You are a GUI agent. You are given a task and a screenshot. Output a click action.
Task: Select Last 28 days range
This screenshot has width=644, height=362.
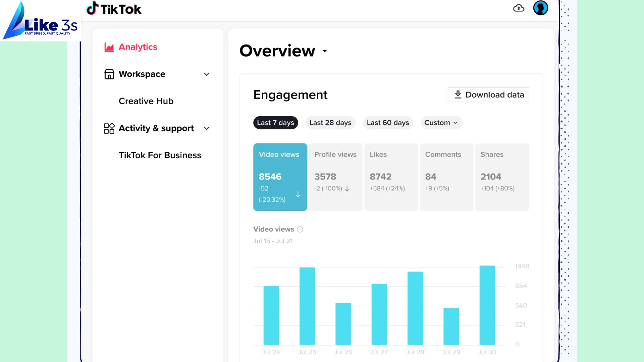330,123
